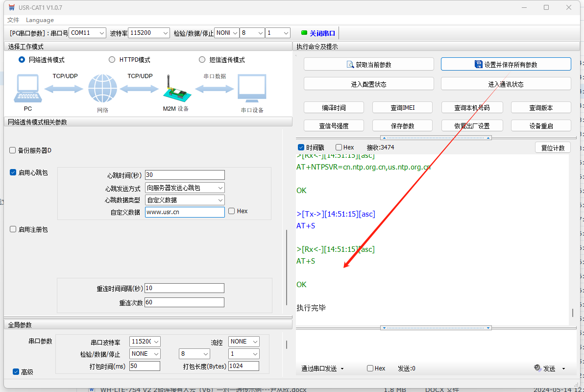Open the COM11 serial port dropdown
Viewport: 584px width, 392px height.
[101, 33]
